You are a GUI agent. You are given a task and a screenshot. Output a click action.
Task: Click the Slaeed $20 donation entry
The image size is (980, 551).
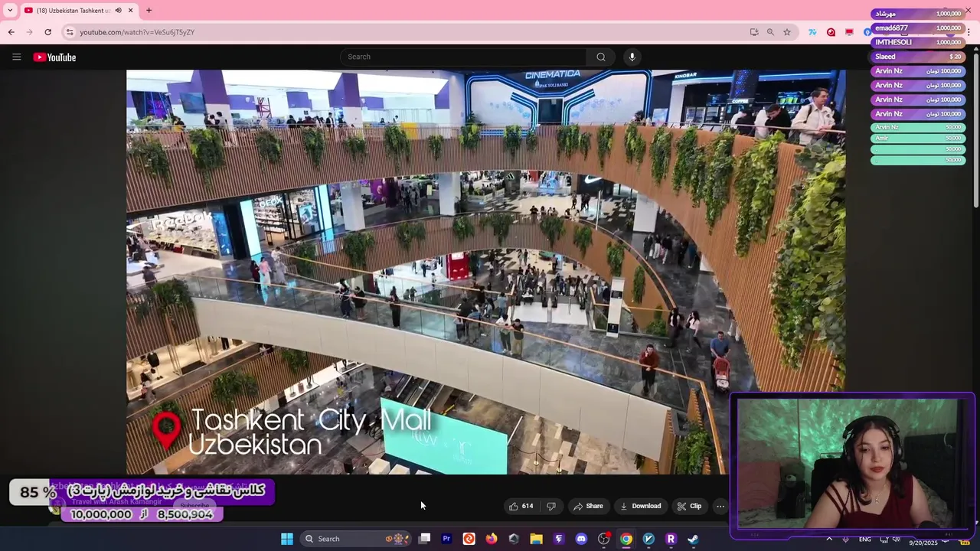click(917, 57)
